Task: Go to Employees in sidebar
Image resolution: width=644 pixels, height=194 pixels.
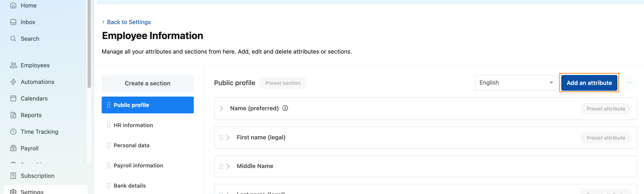Action: point(35,65)
